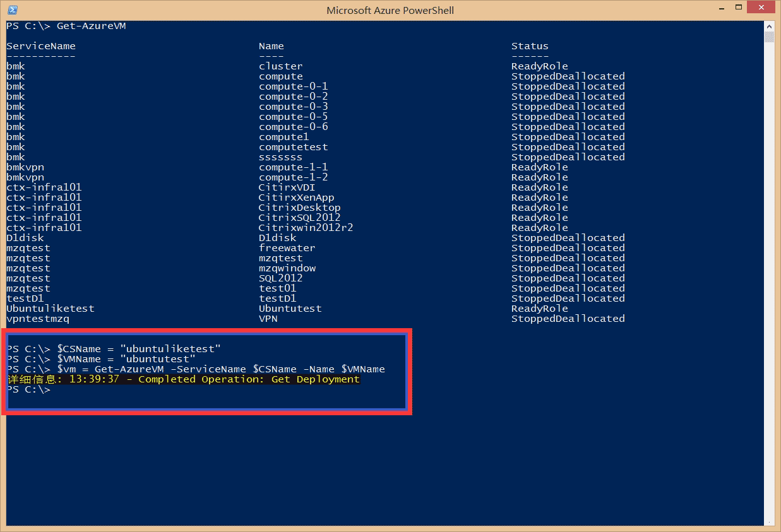Select the VM name CitrixDesktop
Screen dimensions: 781x532
[300, 208]
